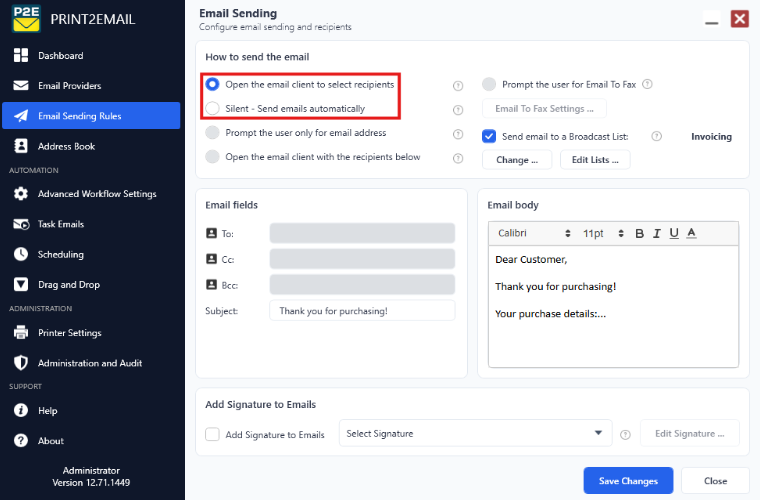
Task: Click the Edit Lists ... button
Action: point(595,160)
